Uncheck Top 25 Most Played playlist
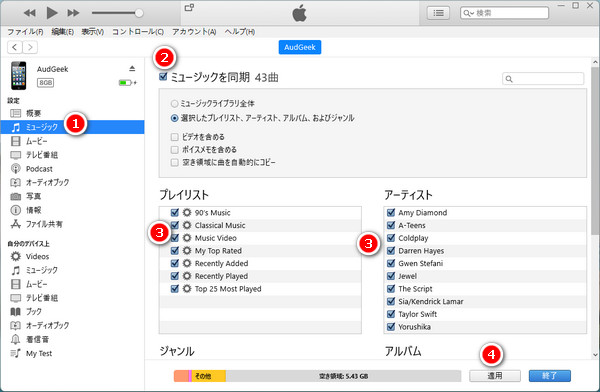The image size is (600, 392). 174,288
